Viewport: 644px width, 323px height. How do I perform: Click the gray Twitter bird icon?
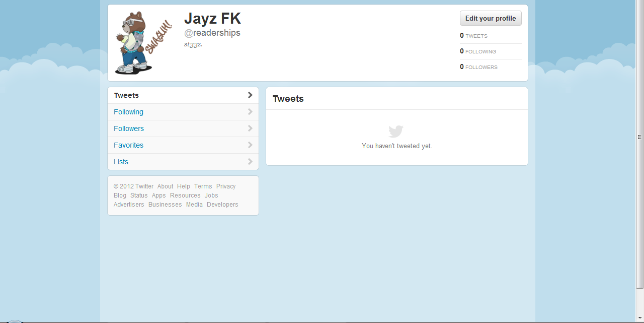click(396, 132)
